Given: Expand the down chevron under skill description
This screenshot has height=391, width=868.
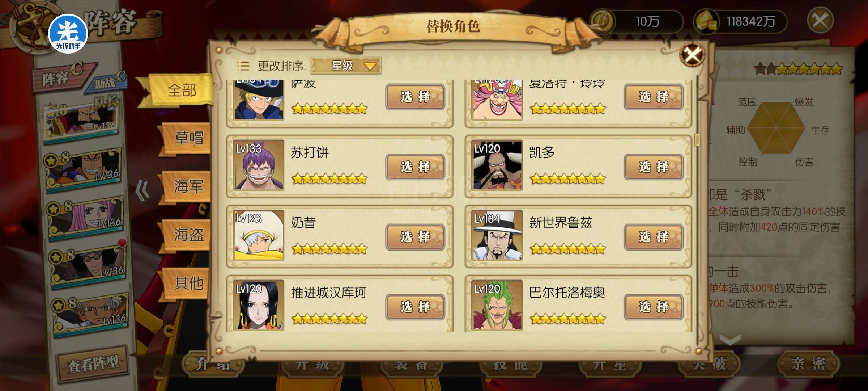Looking at the screenshot, I should click(x=730, y=340).
